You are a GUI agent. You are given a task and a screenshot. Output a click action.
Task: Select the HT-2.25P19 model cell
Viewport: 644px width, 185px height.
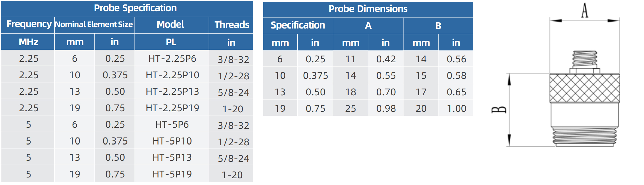(x=172, y=108)
